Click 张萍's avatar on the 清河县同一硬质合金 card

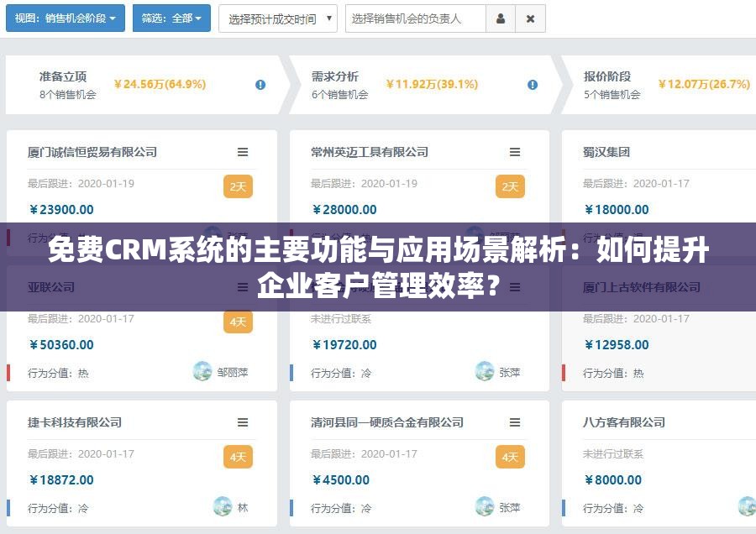483,507
